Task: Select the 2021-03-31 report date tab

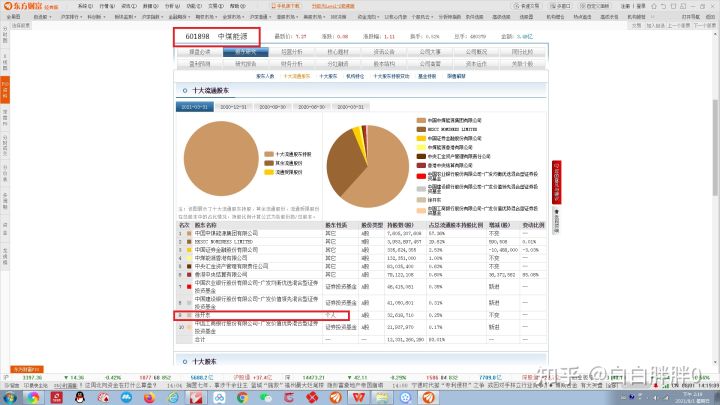Action: click(195, 107)
